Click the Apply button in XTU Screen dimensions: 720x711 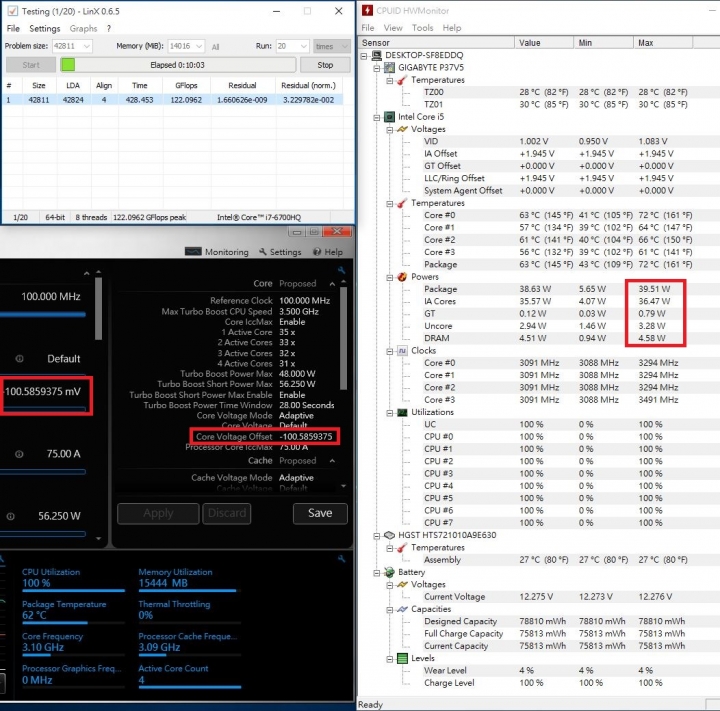pyautogui.click(x=158, y=513)
